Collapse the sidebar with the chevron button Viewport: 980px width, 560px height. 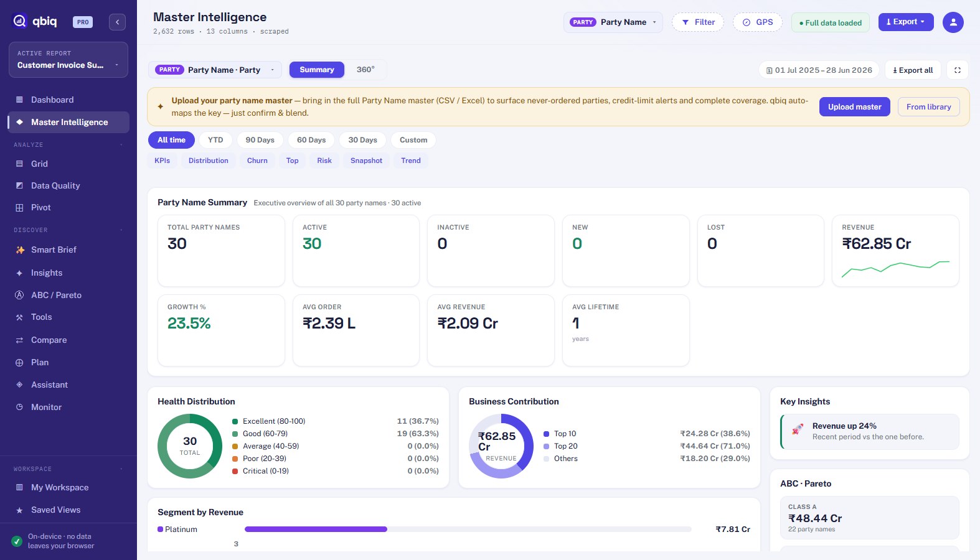[x=117, y=22]
